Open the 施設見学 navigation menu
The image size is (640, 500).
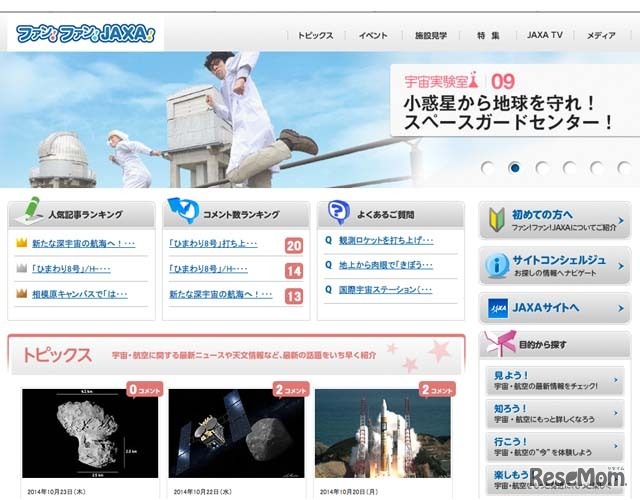pos(431,36)
